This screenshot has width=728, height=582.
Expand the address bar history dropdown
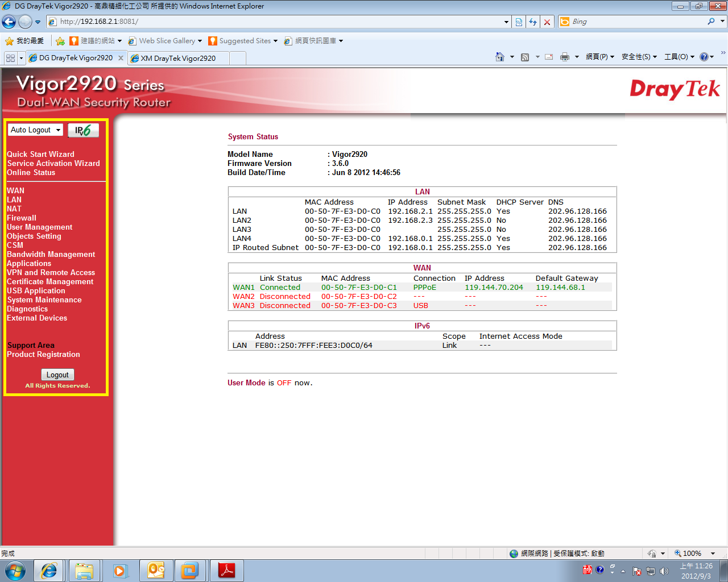click(x=506, y=22)
